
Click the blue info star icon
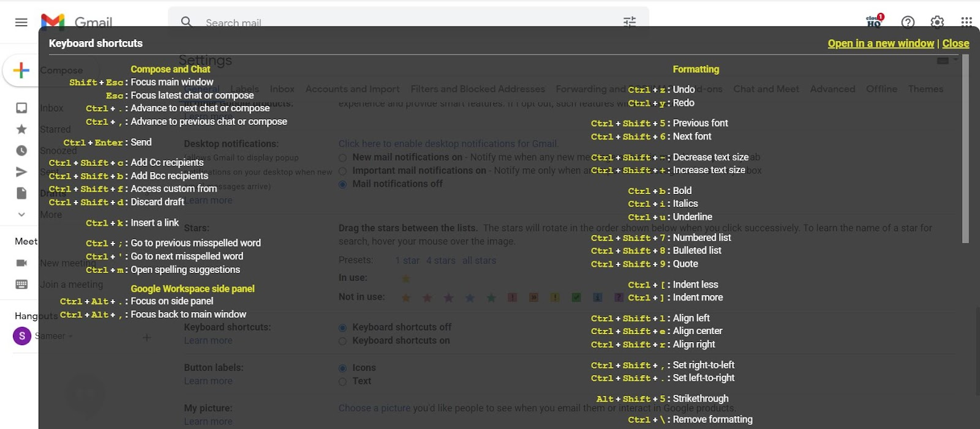598,297
